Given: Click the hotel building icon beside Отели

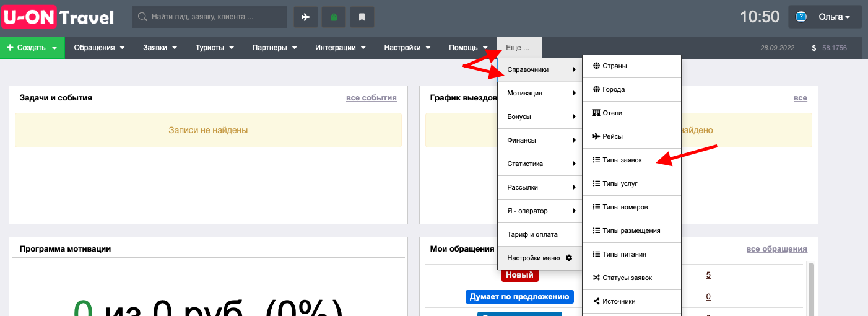Looking at the screenshot, I should tap(596, 113).
